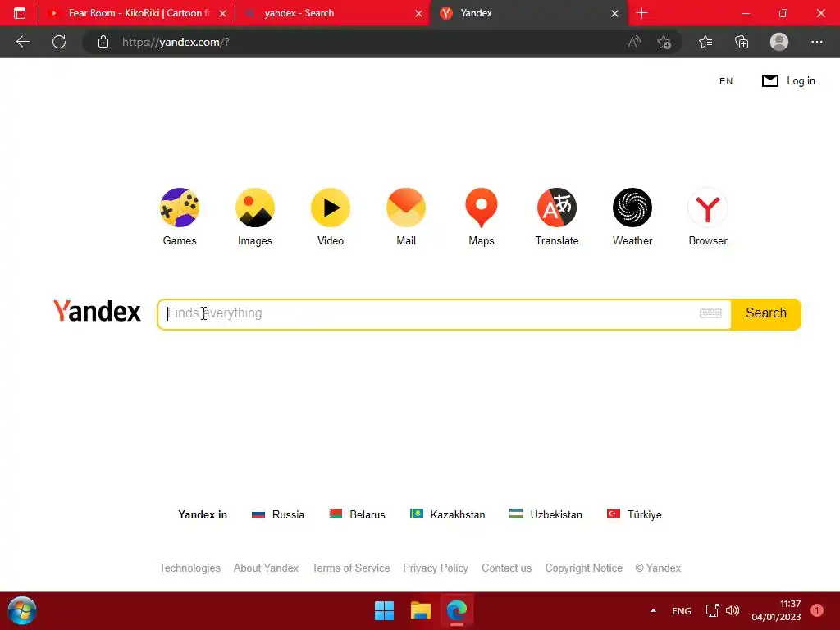This screenshot has width=840, height=630.
Task: Open the browser profile avatar
Action: (779, 42)
